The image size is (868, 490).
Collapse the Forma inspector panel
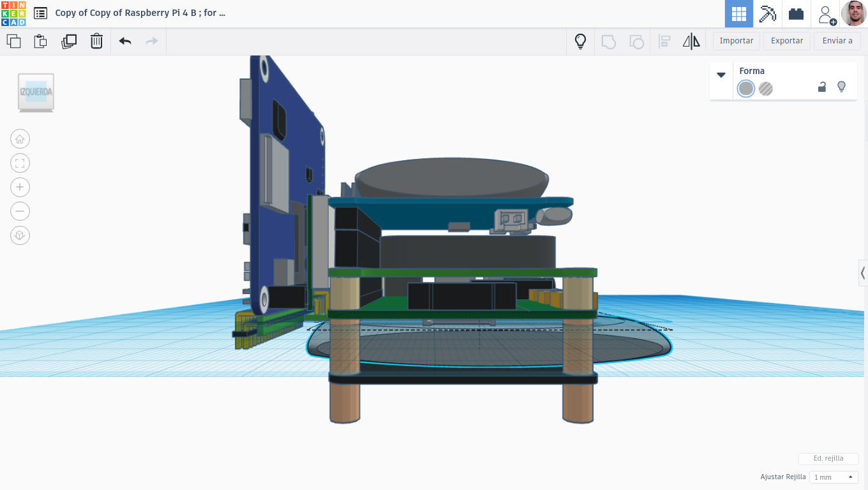[x=721, y=75]
